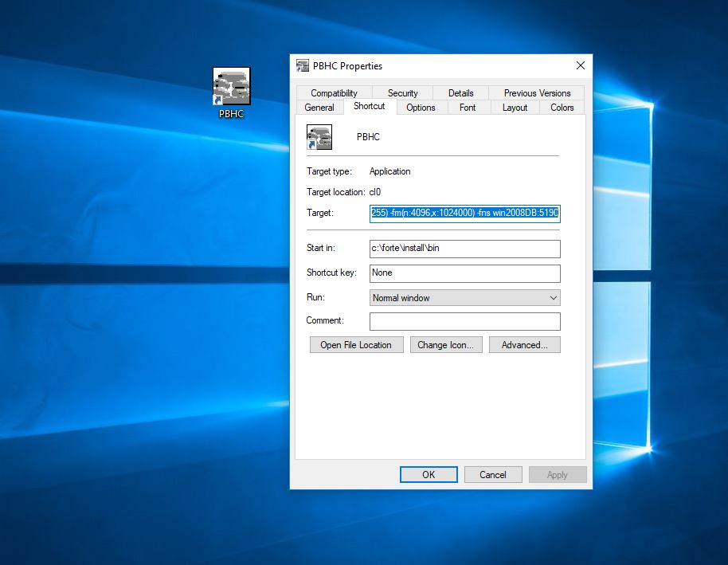This screenshot has height=565, width=728.
Task: Click the PBHC icon in dialog title bar
Action: coord(303,66)
